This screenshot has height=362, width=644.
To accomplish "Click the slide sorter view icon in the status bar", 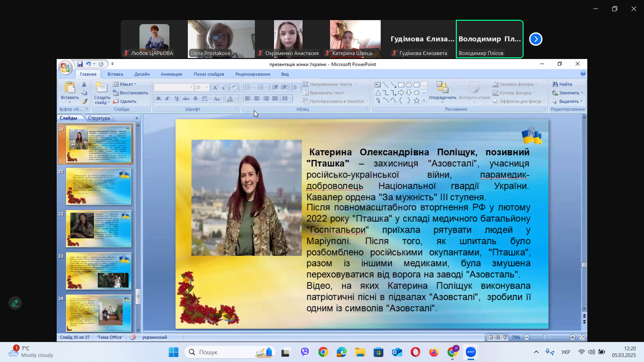I will click(498, 337).
